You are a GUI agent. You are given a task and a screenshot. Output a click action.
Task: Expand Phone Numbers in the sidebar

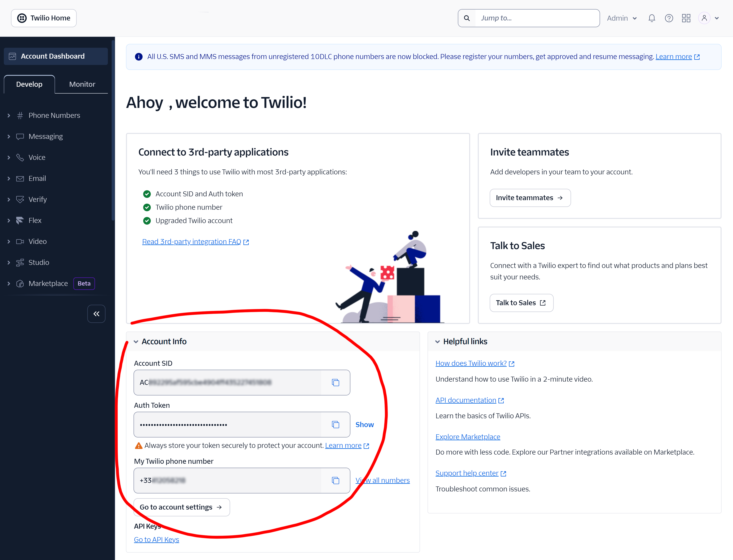tap(54, 115)
